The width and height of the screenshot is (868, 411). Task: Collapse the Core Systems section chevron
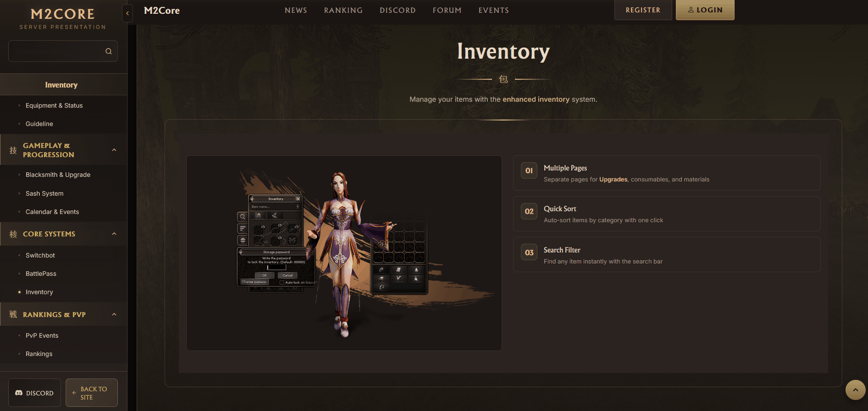pos(114,234)
